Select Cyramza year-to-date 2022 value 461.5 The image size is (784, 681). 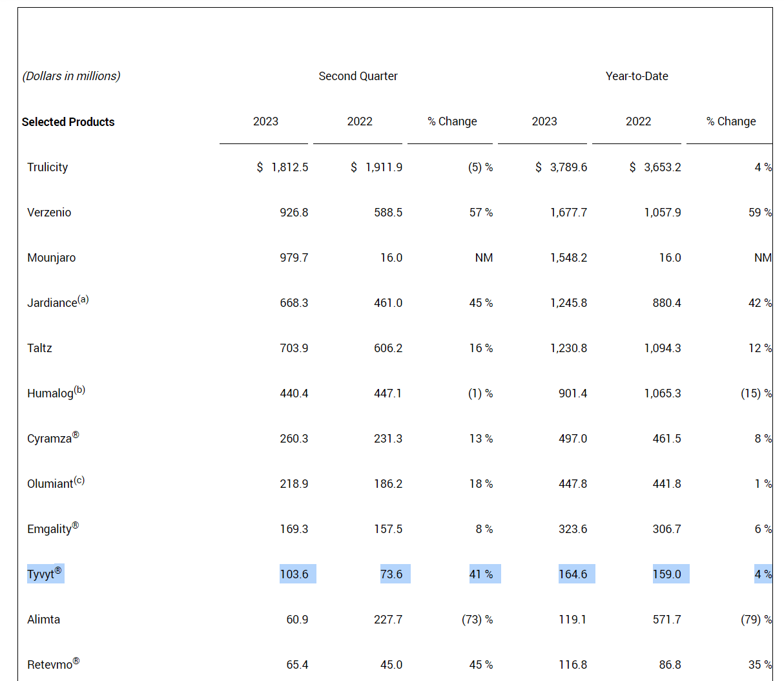pyautogui.click(x=666, y=439)
